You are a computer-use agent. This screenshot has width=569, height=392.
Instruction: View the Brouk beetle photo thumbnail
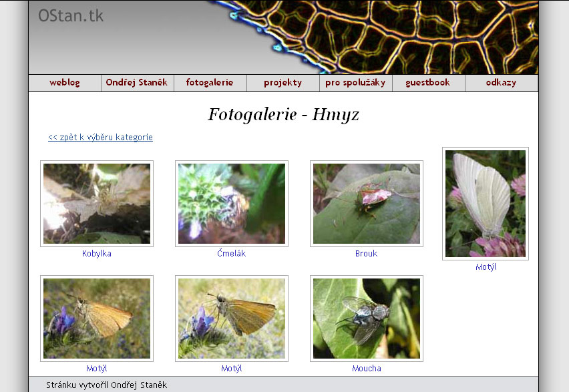click(x=367, y=204)
